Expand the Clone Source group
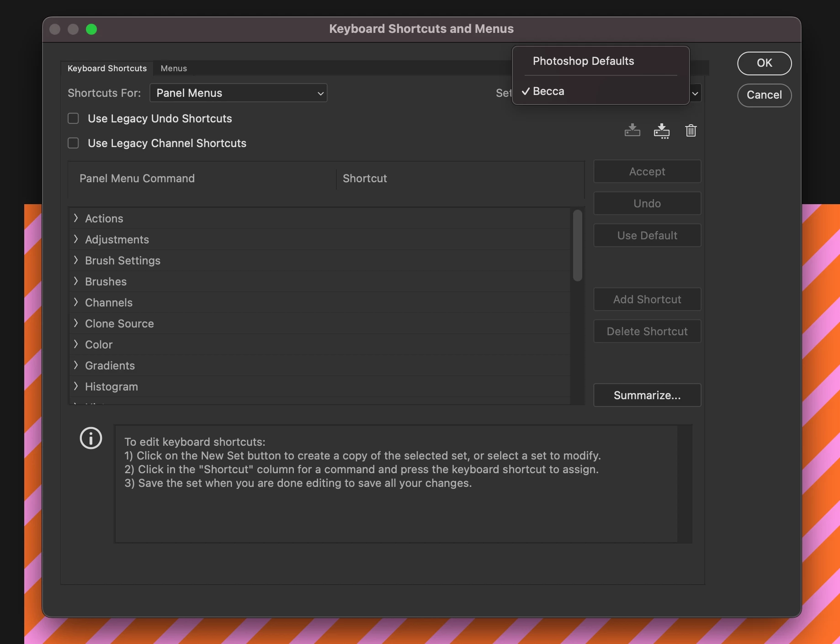This screenshot has height=644, width=840. point(76,323)
